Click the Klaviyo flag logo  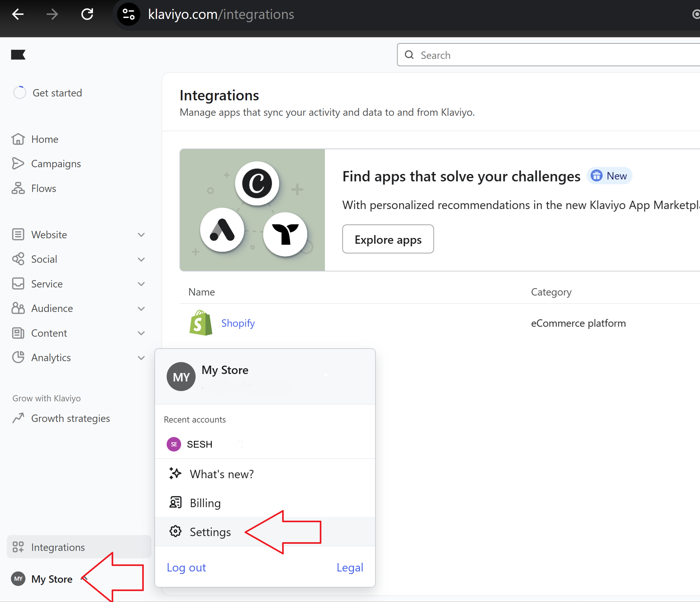(18, 55)
